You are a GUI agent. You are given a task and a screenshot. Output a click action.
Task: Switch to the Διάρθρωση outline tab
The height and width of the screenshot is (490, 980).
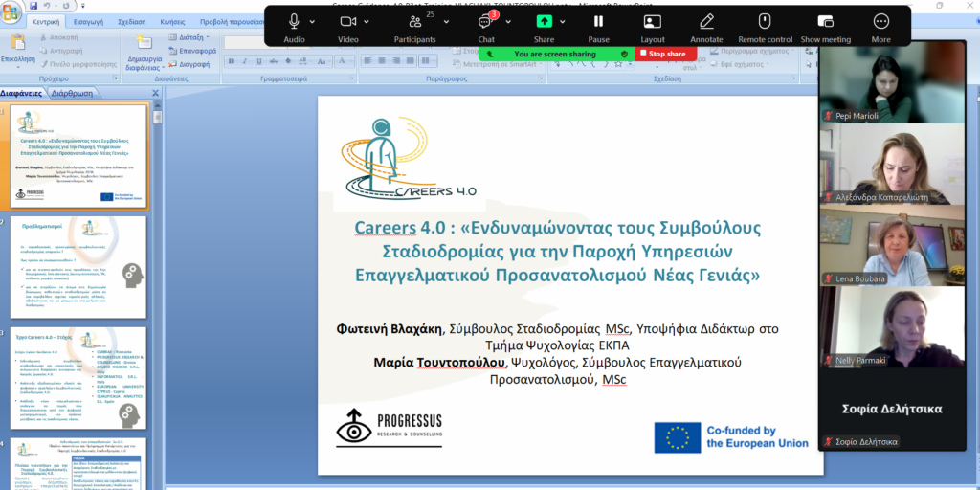73,93
